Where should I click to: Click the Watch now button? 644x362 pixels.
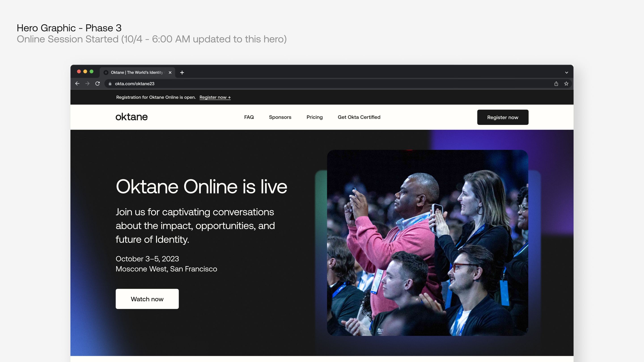click(x=147, y=299)
